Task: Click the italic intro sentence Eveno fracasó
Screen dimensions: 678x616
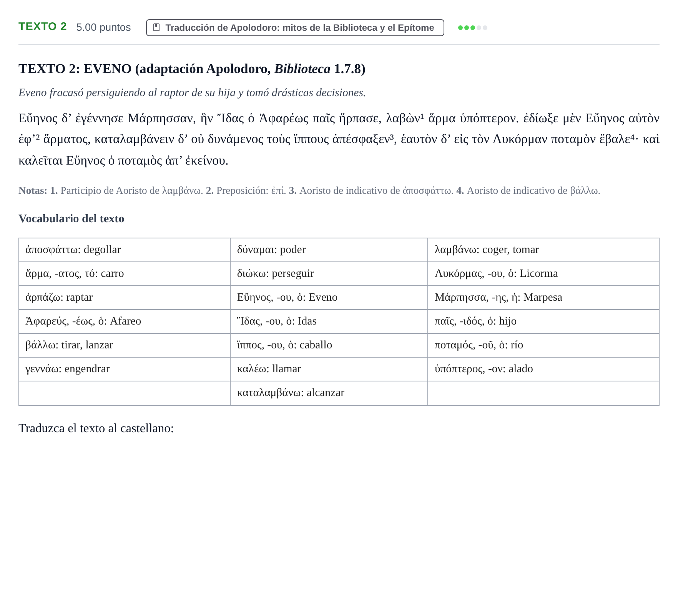Action: [x=192, y=93]
